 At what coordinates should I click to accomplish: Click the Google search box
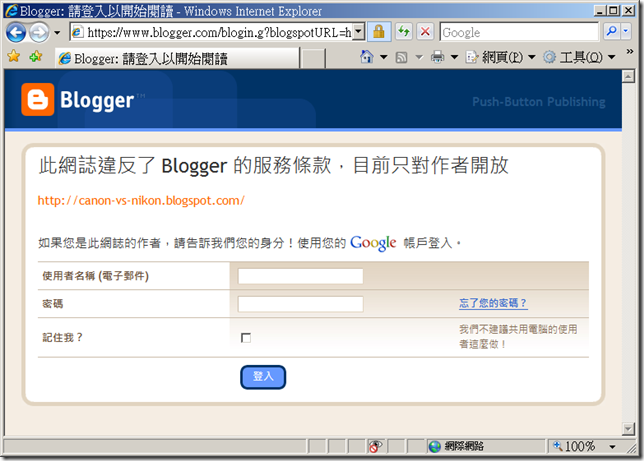tap(519, 32)
